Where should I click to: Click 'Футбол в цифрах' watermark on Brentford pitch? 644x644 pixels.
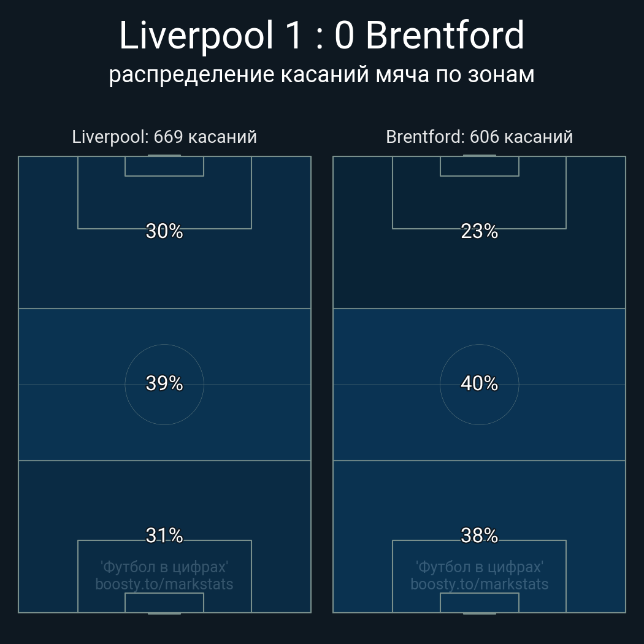[479, 567]
